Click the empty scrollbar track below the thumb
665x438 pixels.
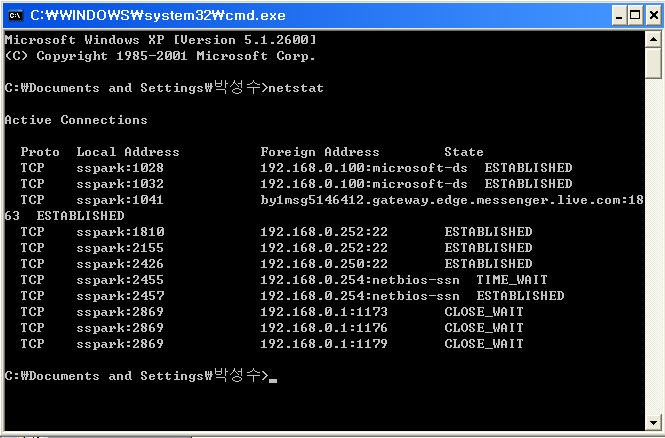coord(654,246)
